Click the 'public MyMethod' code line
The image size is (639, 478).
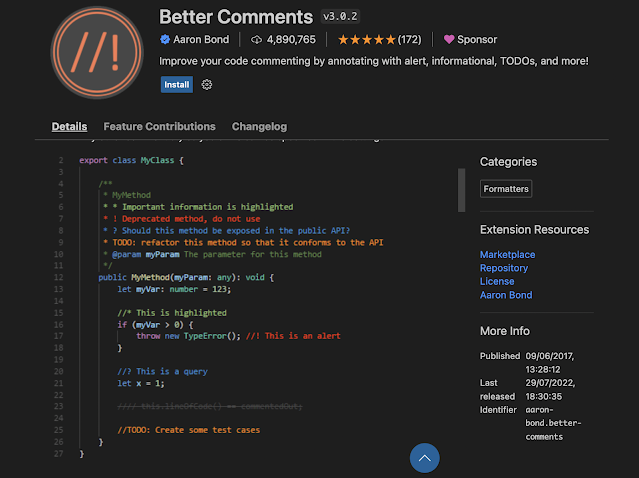(x=186, y=278)
